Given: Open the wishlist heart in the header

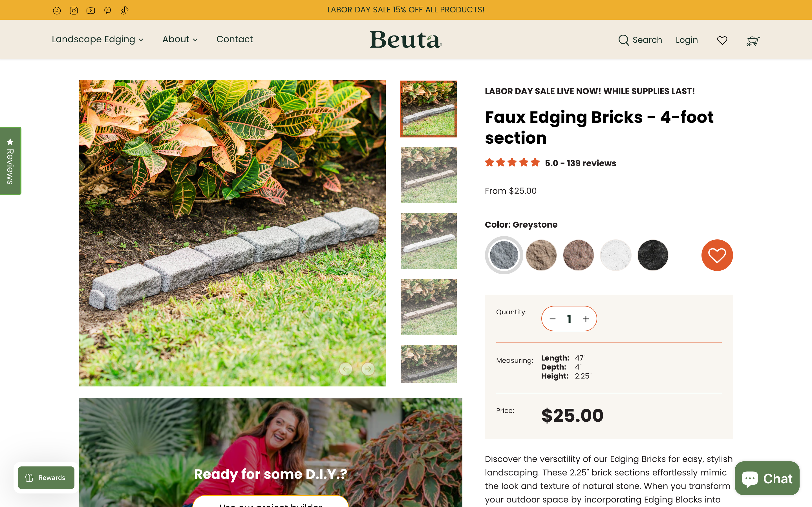Looking at the screenshot, I should point(722,40).
